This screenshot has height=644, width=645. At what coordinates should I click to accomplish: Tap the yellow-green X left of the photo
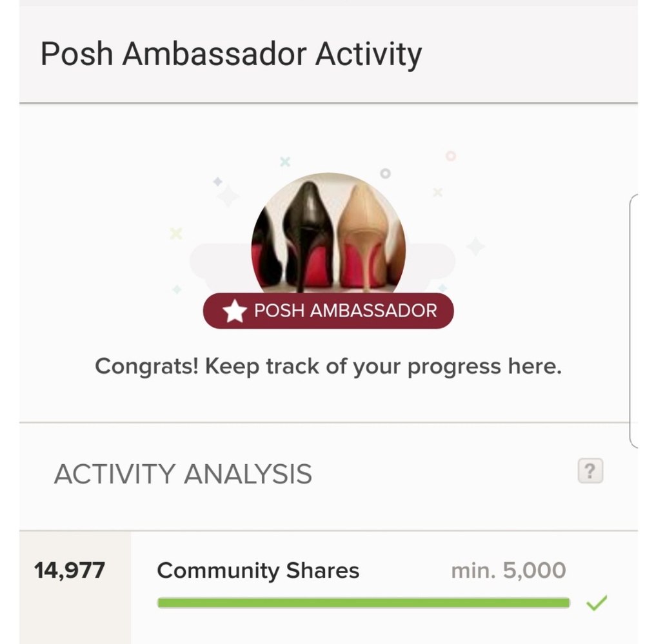(x=176, y=233)
